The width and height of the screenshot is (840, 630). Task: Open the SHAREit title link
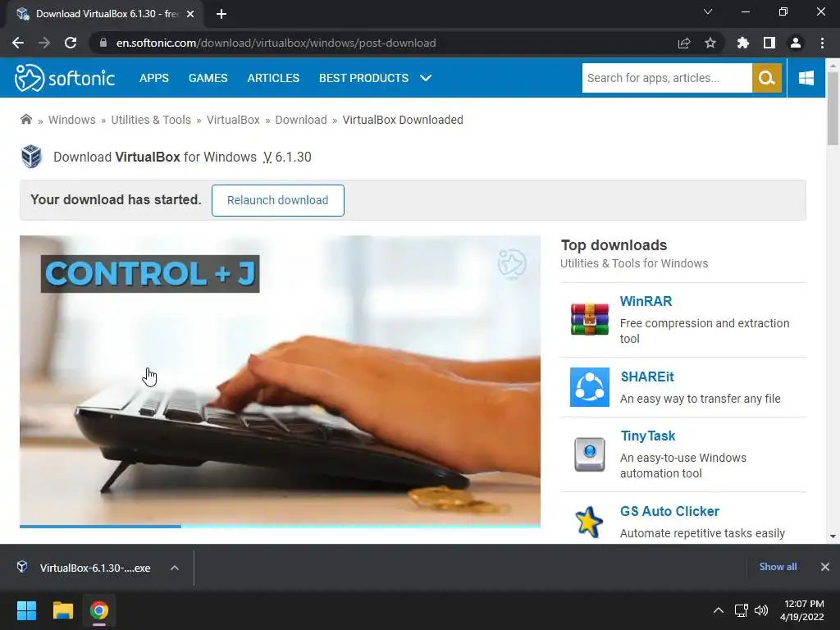[x=647, y=377]
